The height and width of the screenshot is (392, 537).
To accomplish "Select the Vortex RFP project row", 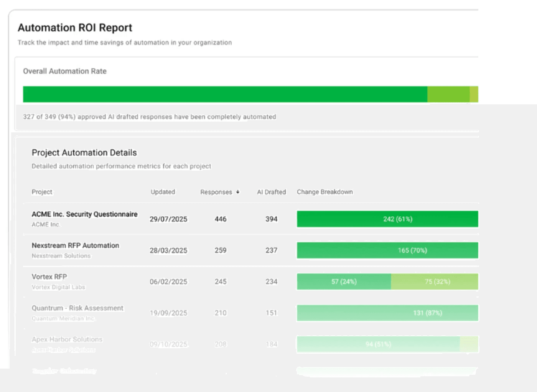I will click(x=49, y=277).
